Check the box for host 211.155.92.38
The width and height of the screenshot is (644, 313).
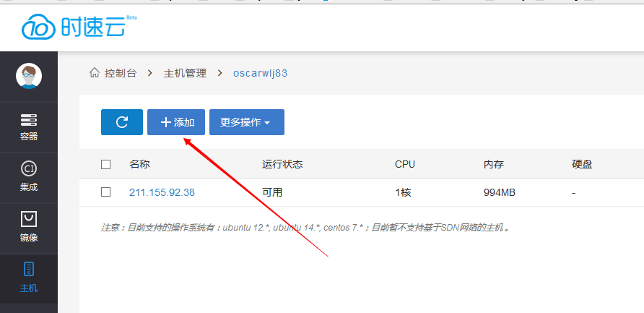click(x=105, y=192)
